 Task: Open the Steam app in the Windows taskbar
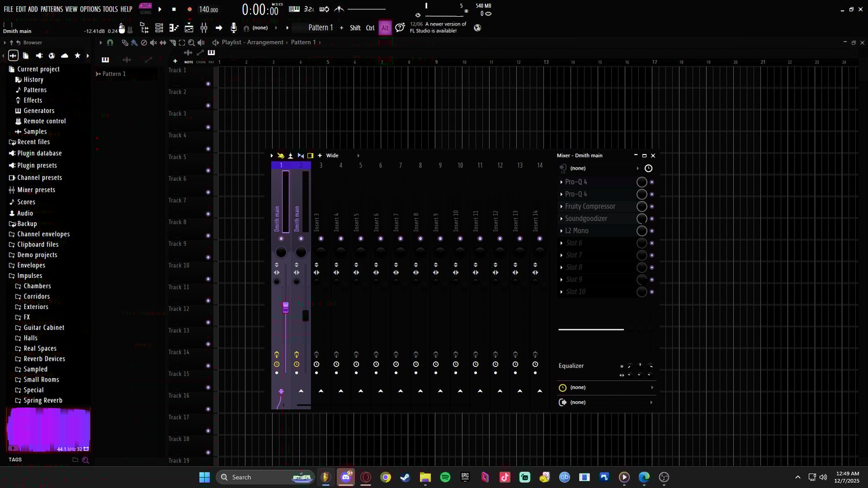pyautogui.click(x=405, y=477)
